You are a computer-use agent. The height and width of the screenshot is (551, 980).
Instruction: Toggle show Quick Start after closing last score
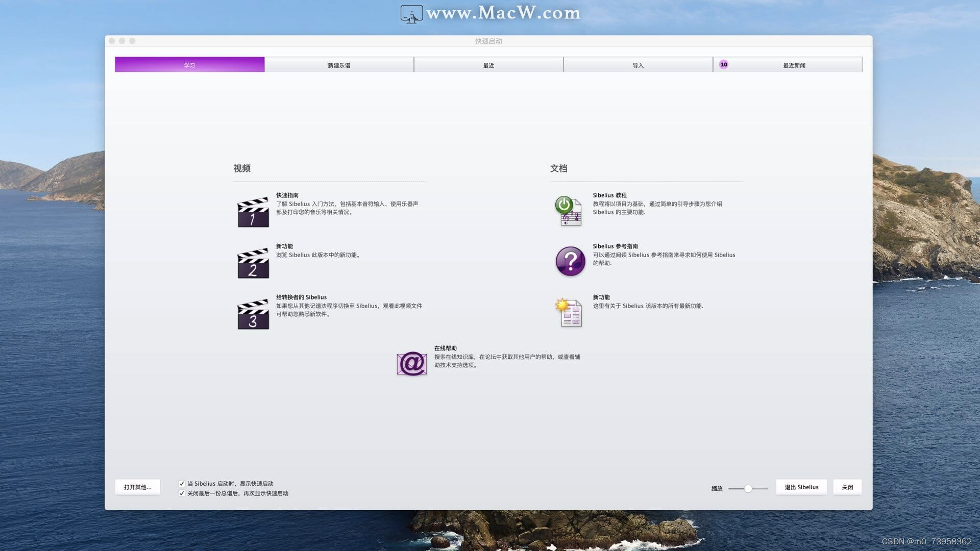click(182, 493)
